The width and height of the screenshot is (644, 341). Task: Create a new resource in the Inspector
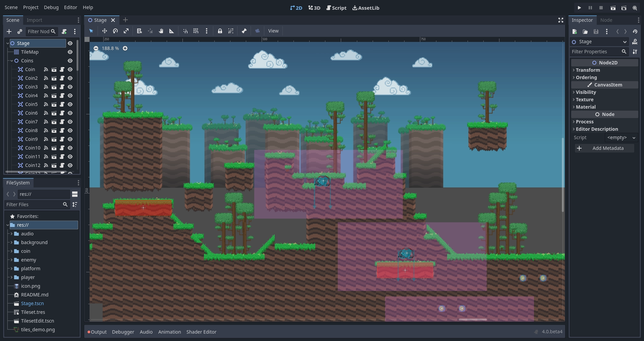[x=575, y=32]
